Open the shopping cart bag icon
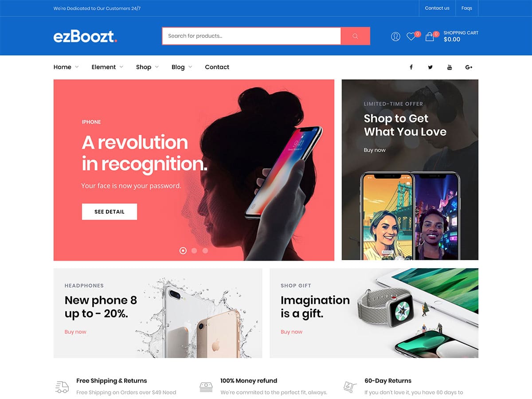The image size is (532, 399). 430,36
